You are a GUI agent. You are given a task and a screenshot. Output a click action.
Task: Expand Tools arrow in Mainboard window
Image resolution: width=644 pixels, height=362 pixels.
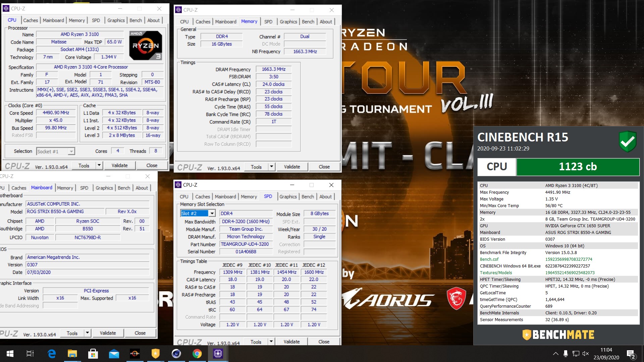coord(87,333)
